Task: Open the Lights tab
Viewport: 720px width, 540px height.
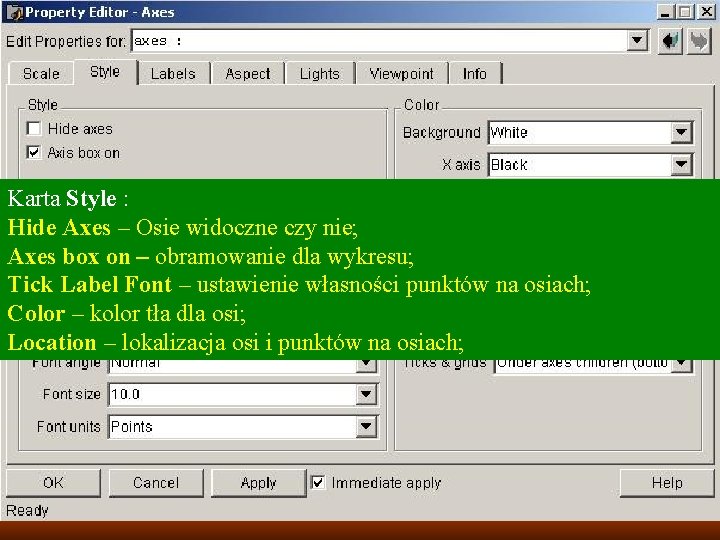Action: click(x=320, y=73)
